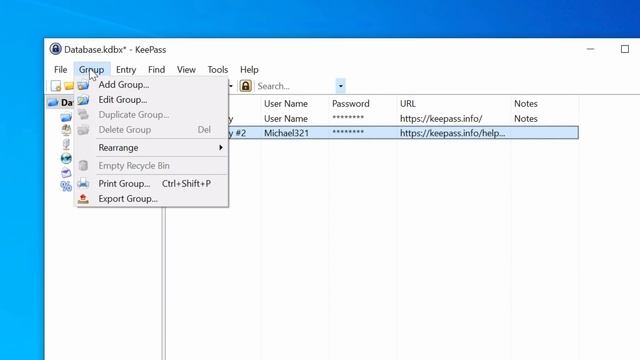Select Export Group... menu entry
Viewport: 640px width, 360px height.
pos(151,199)
